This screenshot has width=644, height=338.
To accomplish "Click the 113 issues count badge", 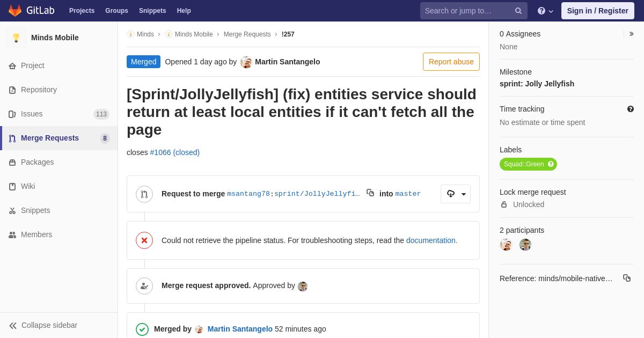I will point(101,114).
